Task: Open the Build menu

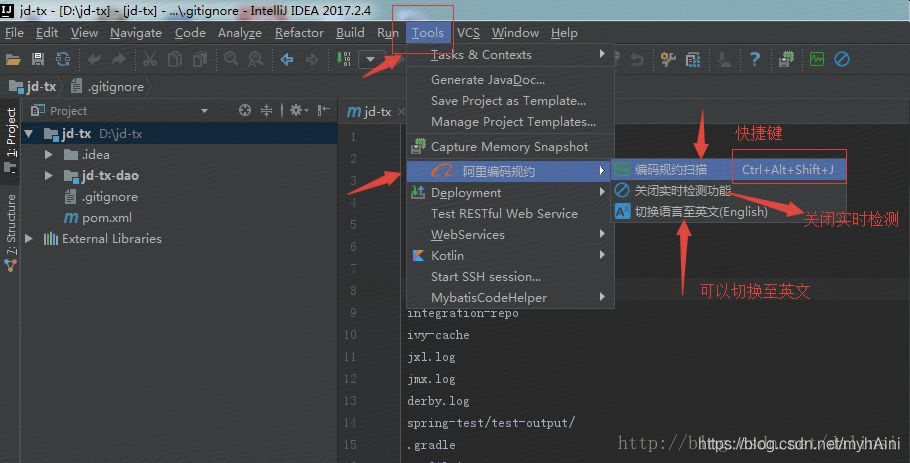Action: (350, 33)
